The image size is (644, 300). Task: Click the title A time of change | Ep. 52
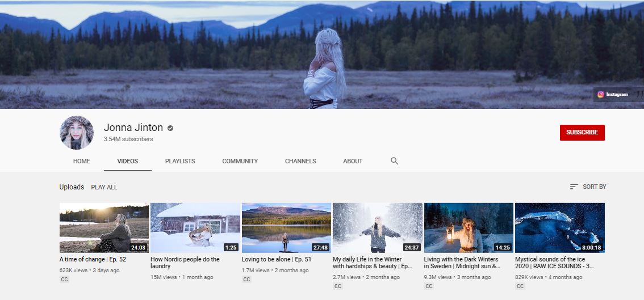point(93,259)
